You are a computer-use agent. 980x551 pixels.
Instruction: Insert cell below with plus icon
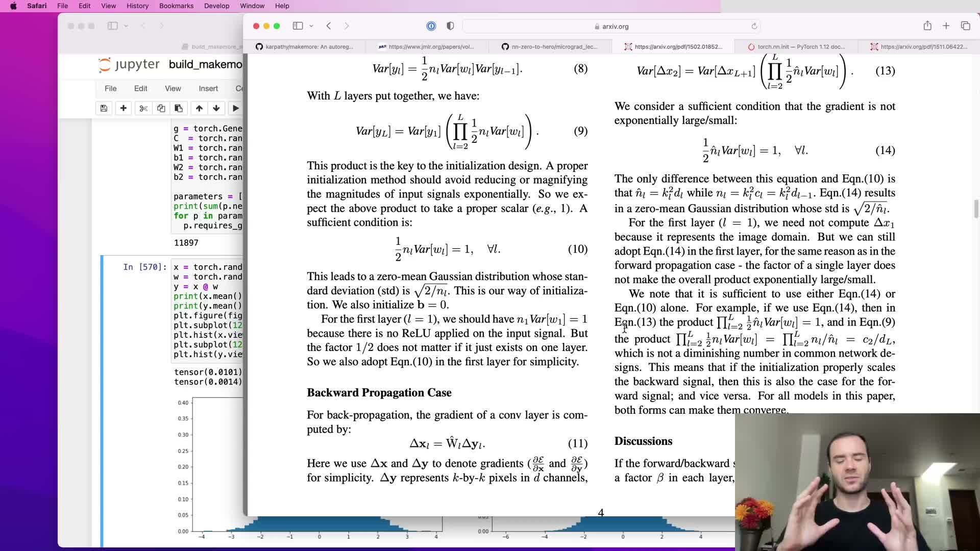123,108
